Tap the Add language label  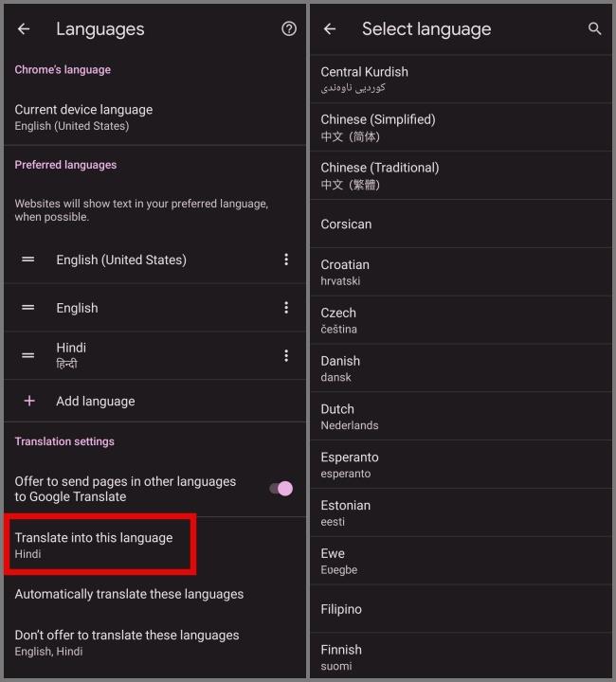pos(96,401)
